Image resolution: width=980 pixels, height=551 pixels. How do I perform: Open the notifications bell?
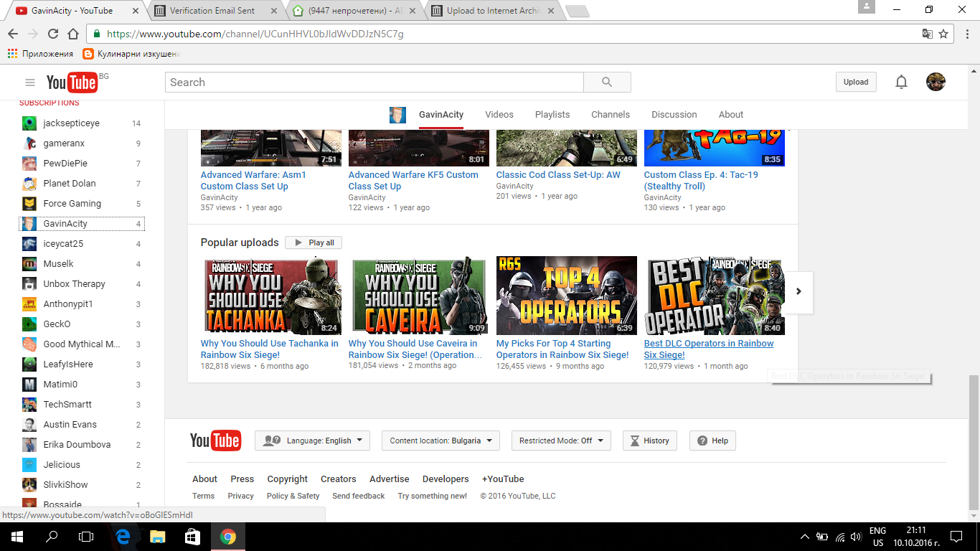tap(901, 82)
